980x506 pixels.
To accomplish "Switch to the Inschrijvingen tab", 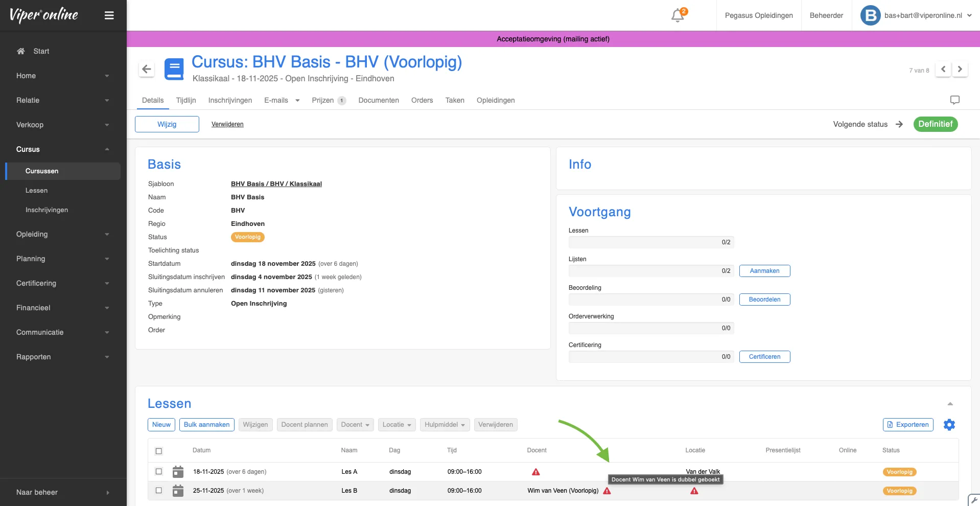I will coord(230,100).
